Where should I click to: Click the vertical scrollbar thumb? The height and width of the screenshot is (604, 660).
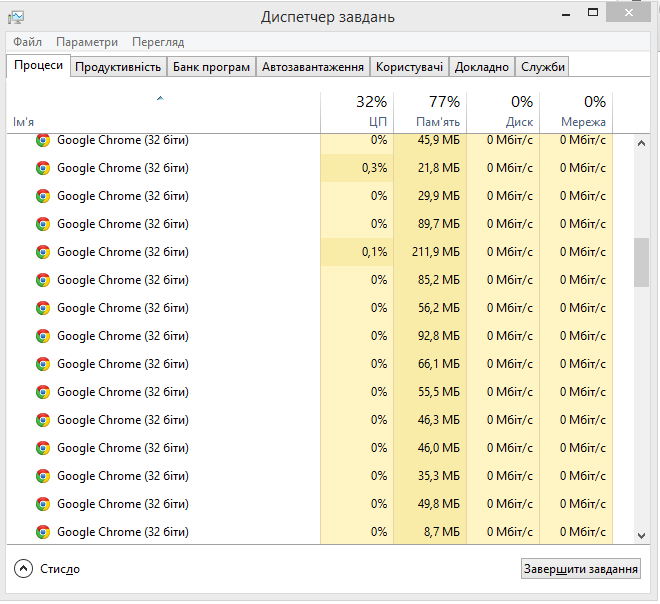click(641, 263)
